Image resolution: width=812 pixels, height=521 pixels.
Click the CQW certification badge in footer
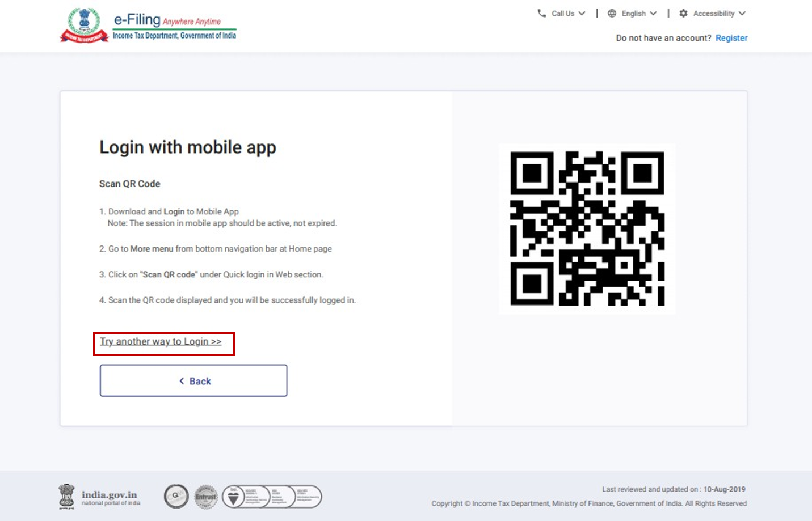pyautogui.click(x=176, y=497)
